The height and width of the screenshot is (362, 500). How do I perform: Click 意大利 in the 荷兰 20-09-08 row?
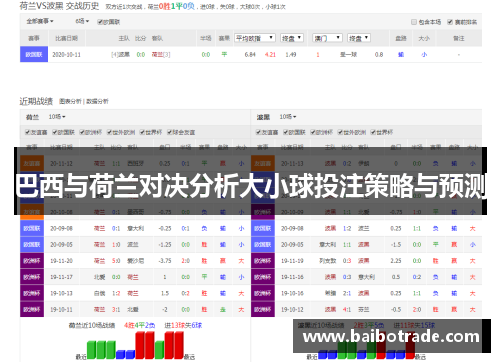pos(136,229)
